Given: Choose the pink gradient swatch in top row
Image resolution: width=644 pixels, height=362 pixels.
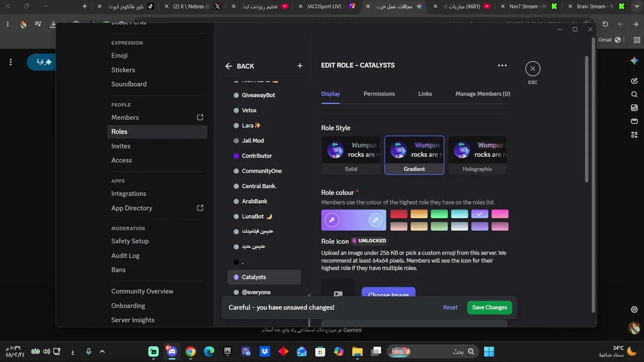Looking at the screenshot, I should pyautogui.click(x=500, y=214).
